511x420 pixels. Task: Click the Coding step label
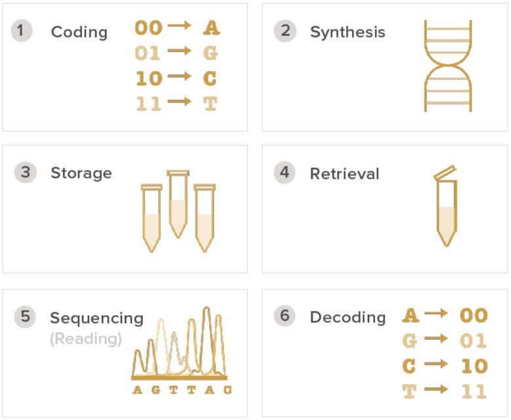79,31
